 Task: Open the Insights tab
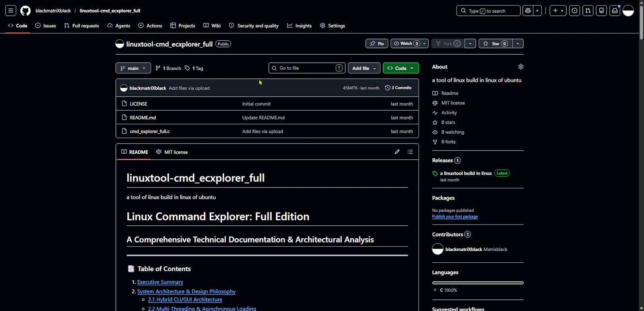[x=299, y=25]
